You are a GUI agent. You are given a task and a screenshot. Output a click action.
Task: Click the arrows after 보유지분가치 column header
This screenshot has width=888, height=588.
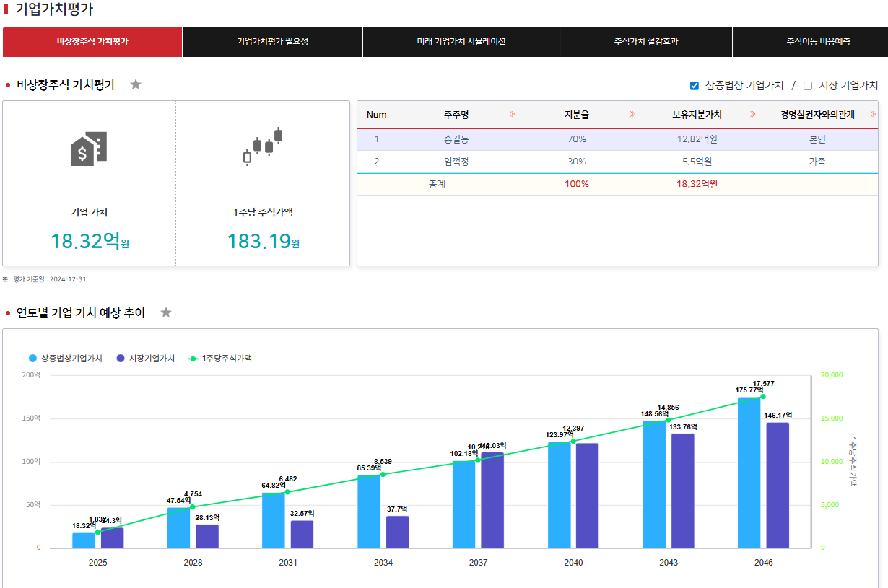(x=753, y=115)
